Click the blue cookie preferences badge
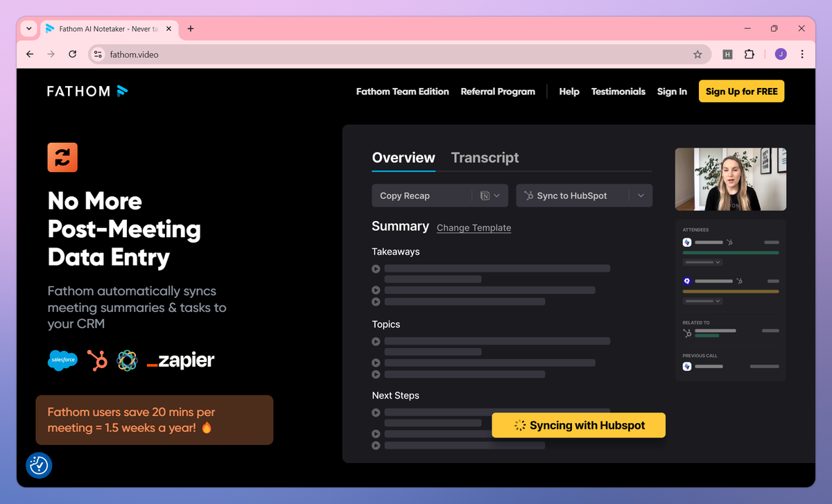This screenshot has height=504, width=832. [39, 465]
